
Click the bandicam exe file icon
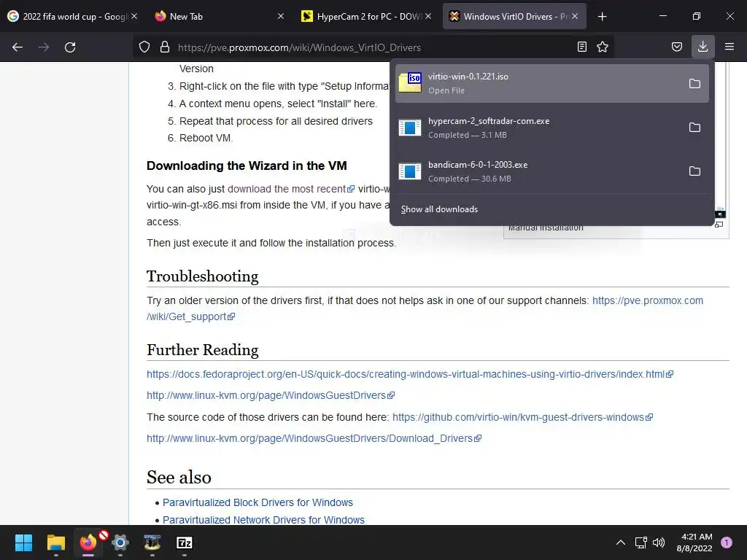410,171
